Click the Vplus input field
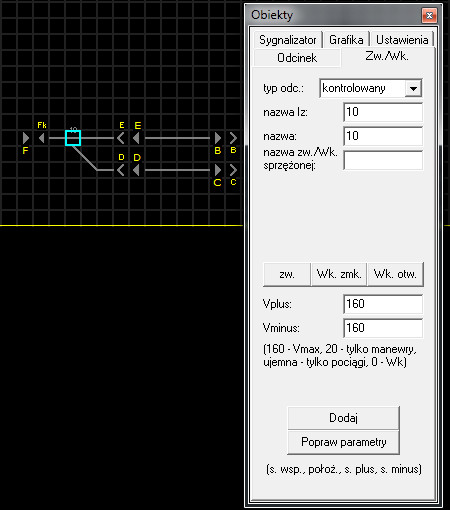The image size is (450, 510). point(383,304)
